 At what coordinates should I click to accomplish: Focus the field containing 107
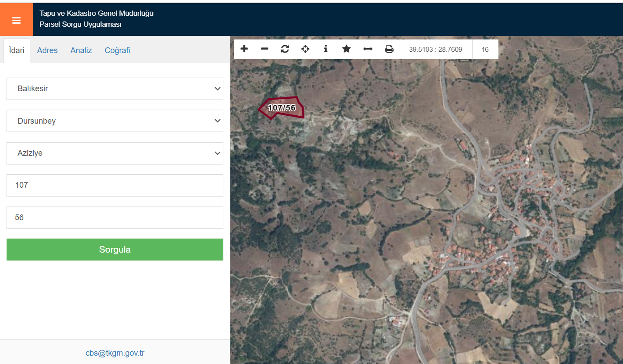pos(115,185)
